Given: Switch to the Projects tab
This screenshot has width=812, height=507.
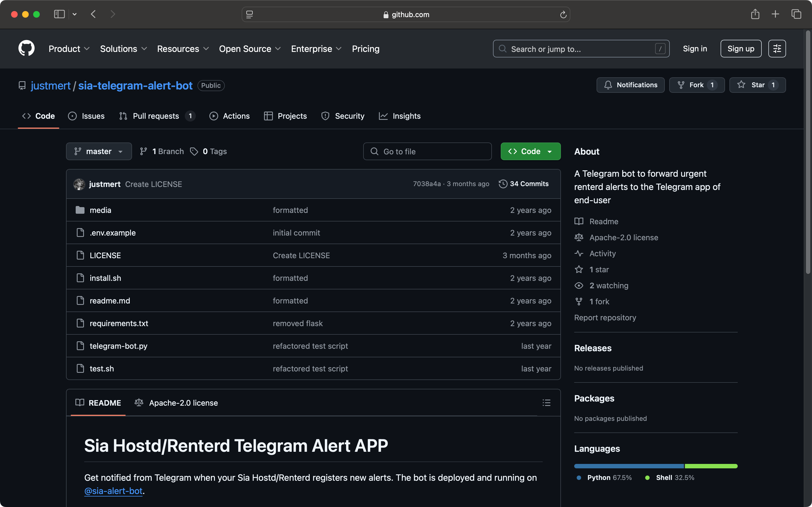Looking at the screenshot, I should click(285, 116).
